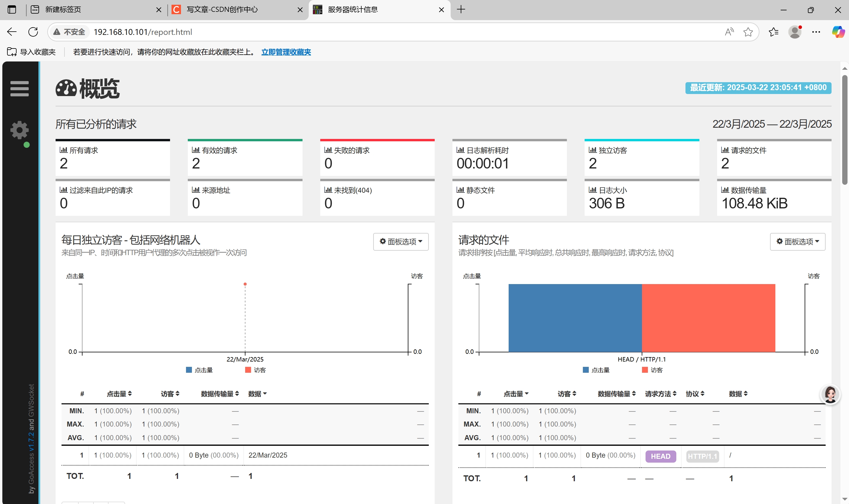The width and height of the screenshot is (849, 504).
Task: Add page to favorites star icon
Action: click(x=748, y=32)
